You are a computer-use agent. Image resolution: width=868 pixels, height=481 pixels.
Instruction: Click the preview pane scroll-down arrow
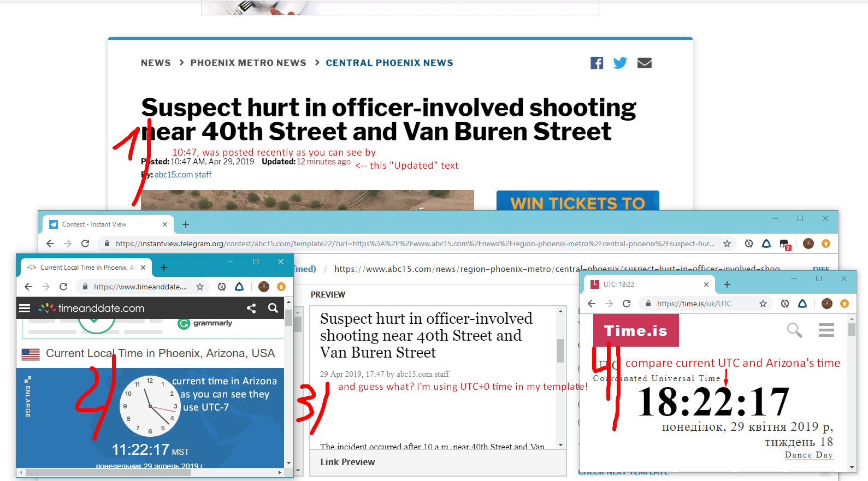(560, 445)
